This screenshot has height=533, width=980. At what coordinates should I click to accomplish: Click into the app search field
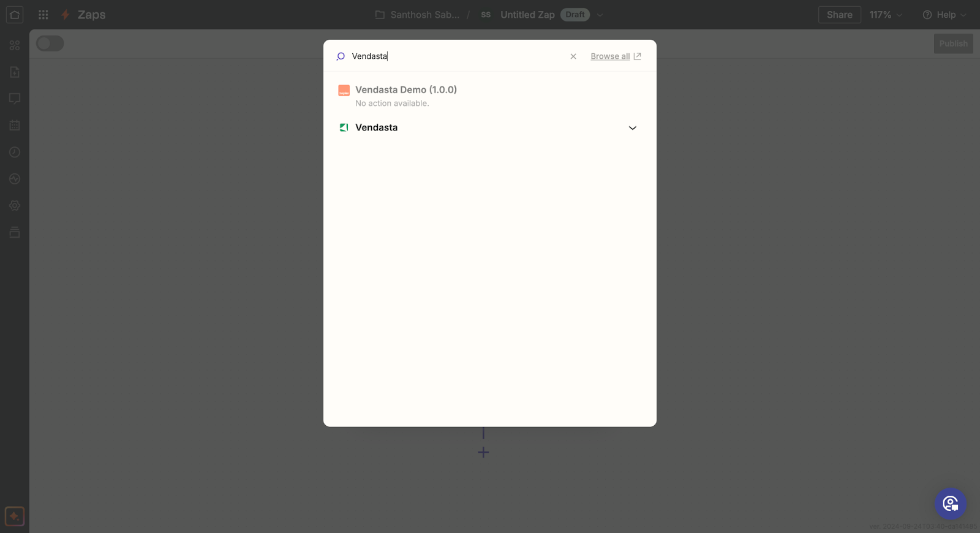coord(456,56)
